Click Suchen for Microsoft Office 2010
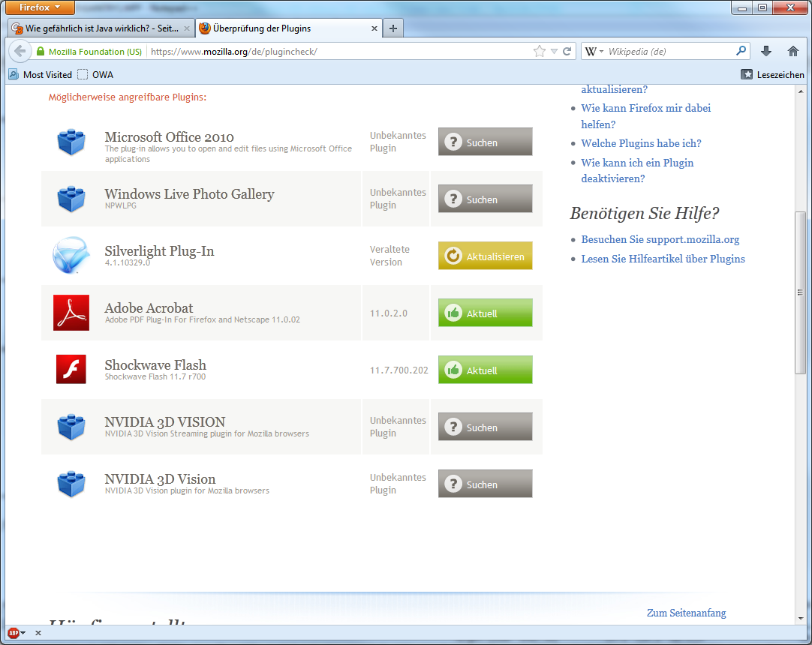 (x=486, y=142)
